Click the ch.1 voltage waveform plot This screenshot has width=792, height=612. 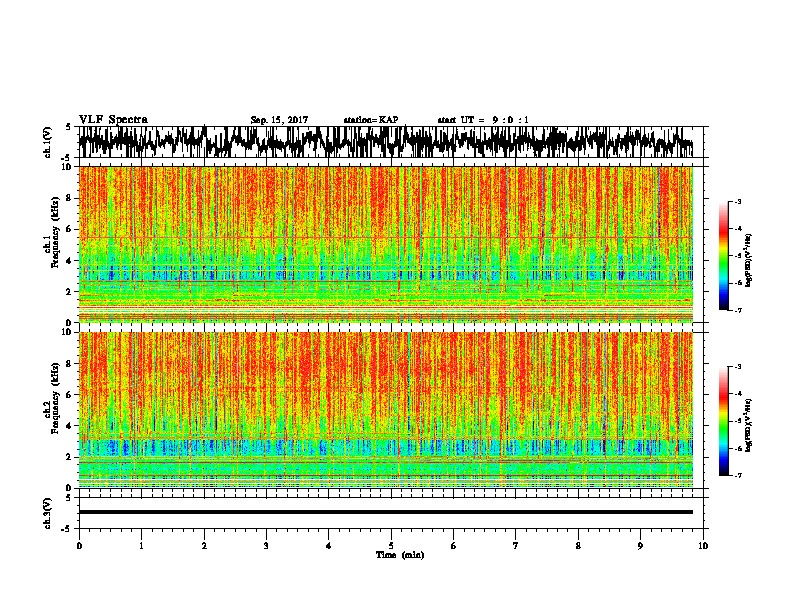pyautogui.click(x=391, y=142)
